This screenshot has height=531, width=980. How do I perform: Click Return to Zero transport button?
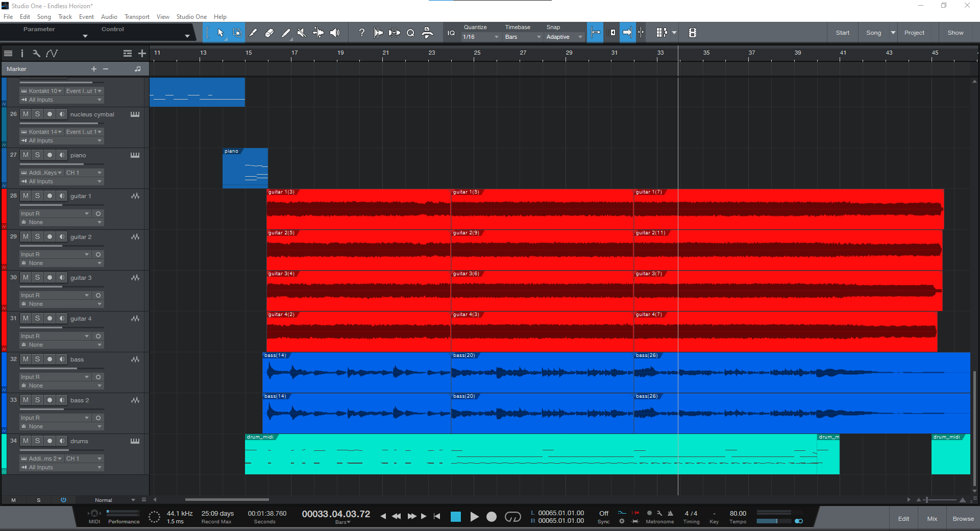tap(437, 516)
